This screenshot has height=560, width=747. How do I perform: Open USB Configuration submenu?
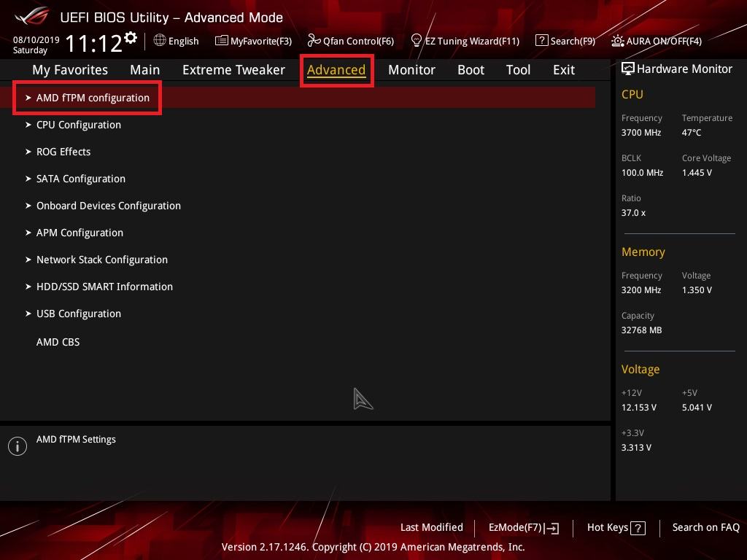pyautogui.click(x=79, y=314)
